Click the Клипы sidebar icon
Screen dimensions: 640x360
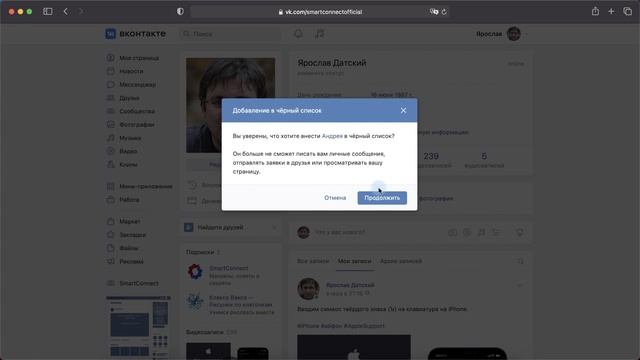tap(111, 164)
